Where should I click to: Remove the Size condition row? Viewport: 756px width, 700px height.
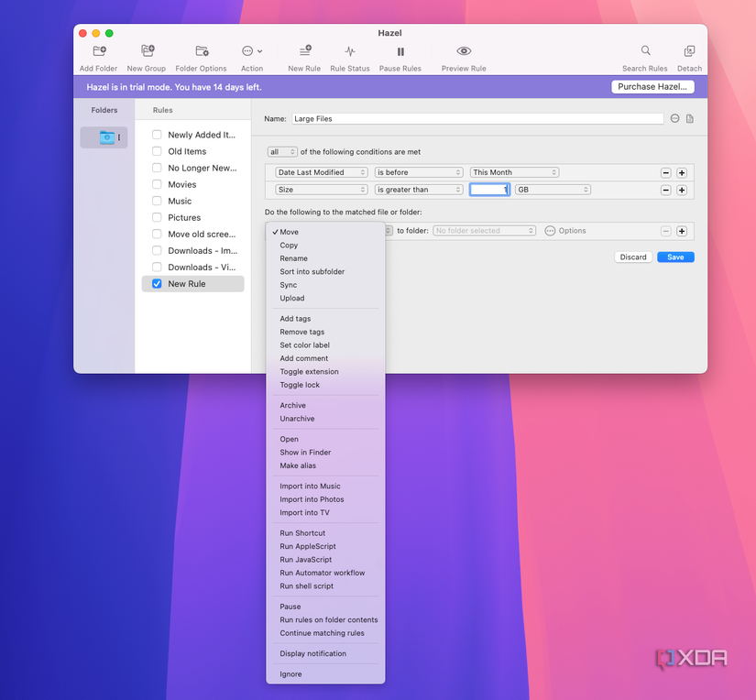[666, 190]
